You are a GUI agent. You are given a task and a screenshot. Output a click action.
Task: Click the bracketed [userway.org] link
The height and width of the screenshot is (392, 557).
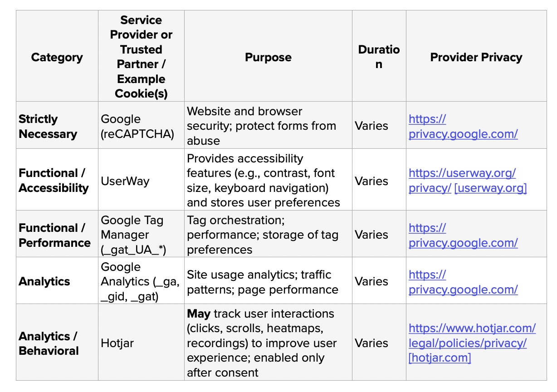pyautogui.click(x=490, y=188)
